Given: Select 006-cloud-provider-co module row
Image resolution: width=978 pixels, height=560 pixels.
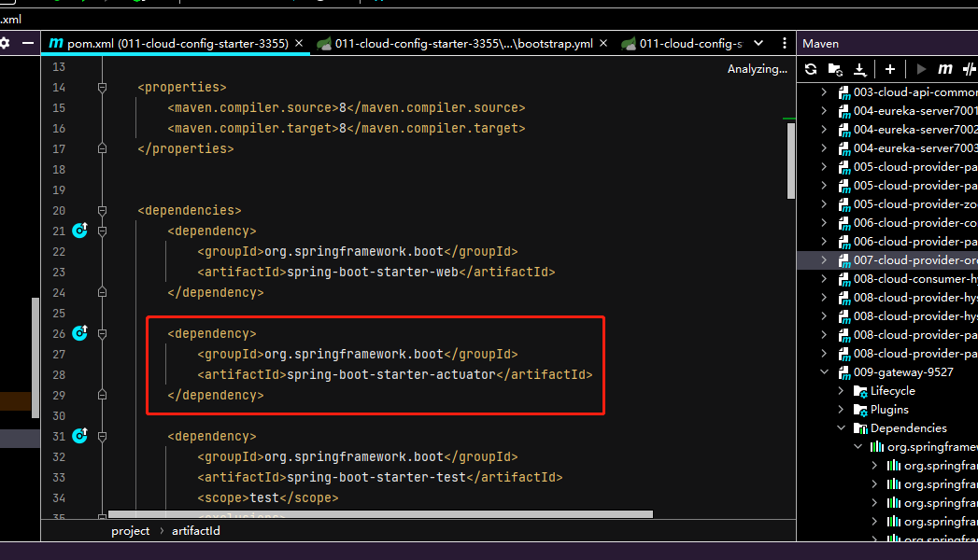Looking at the screenshot, I should pos(887,222).
